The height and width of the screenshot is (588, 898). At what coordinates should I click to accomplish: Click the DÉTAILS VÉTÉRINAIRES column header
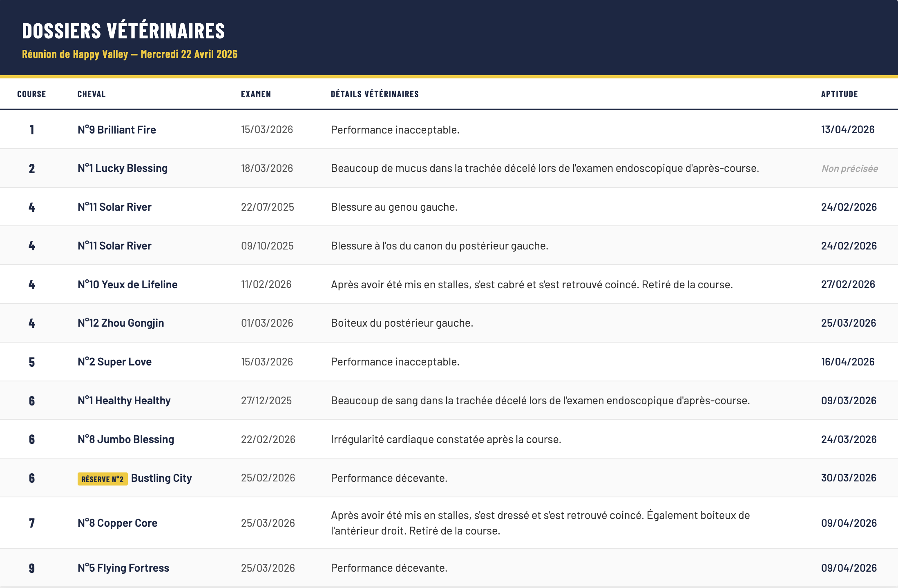[375, 94]
